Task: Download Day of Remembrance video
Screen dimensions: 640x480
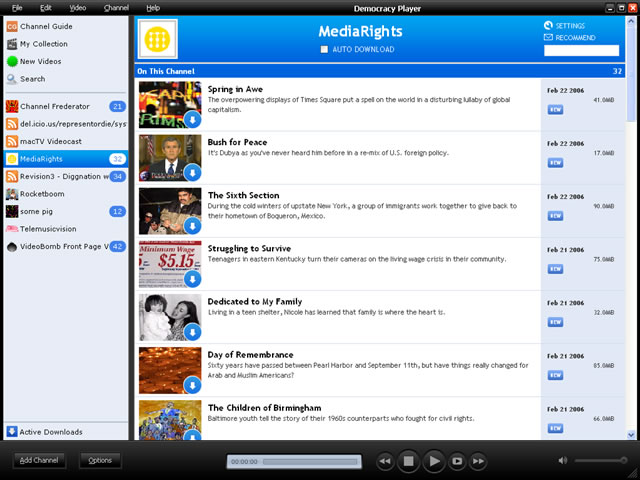Action: click(x=192, y=385)
